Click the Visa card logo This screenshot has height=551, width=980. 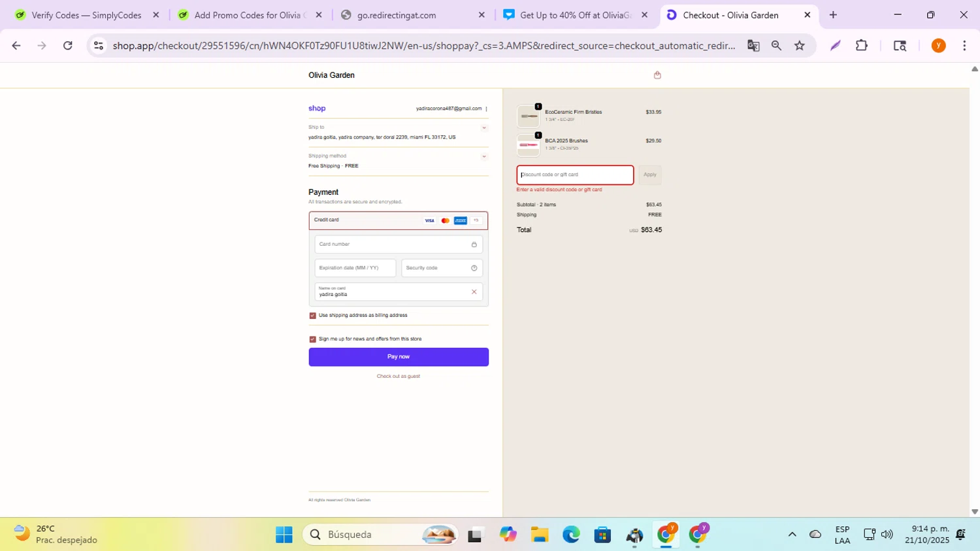point(429,221)
